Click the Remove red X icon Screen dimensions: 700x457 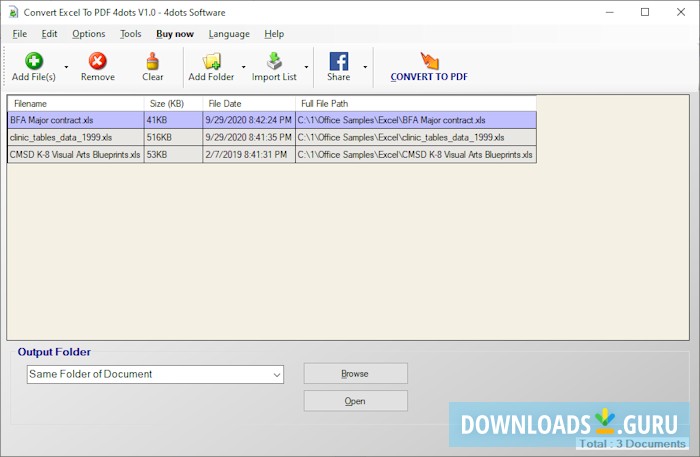[x=97, y=61]
